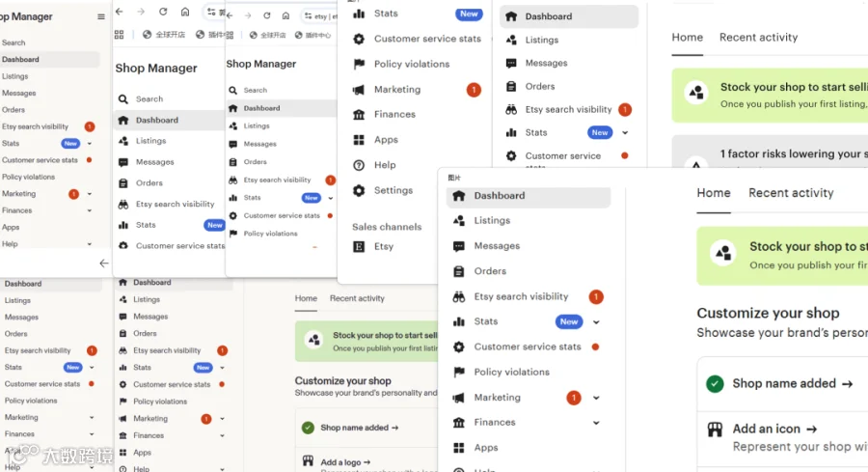868x472 pixels.
Task: Click Policy violations flag in the large front sidebar
Action: pos(459,373)
